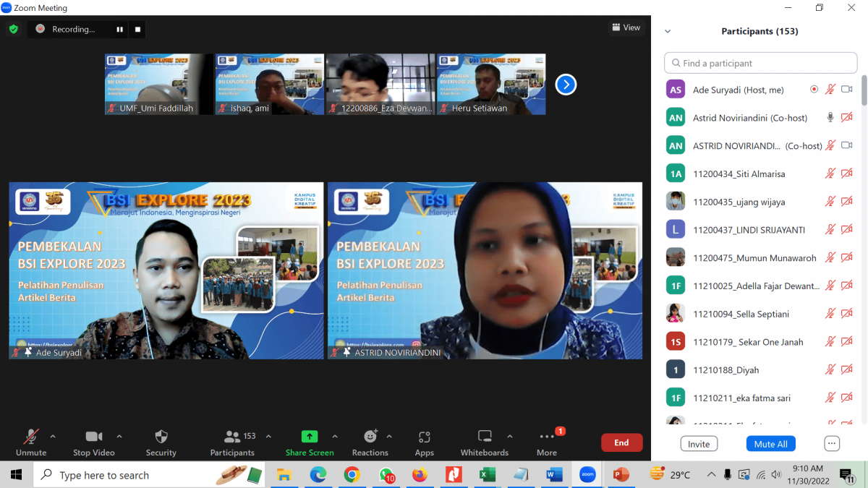This screenshot has height=488, width=868.
Task: Open the Security options
Action: 161,442
